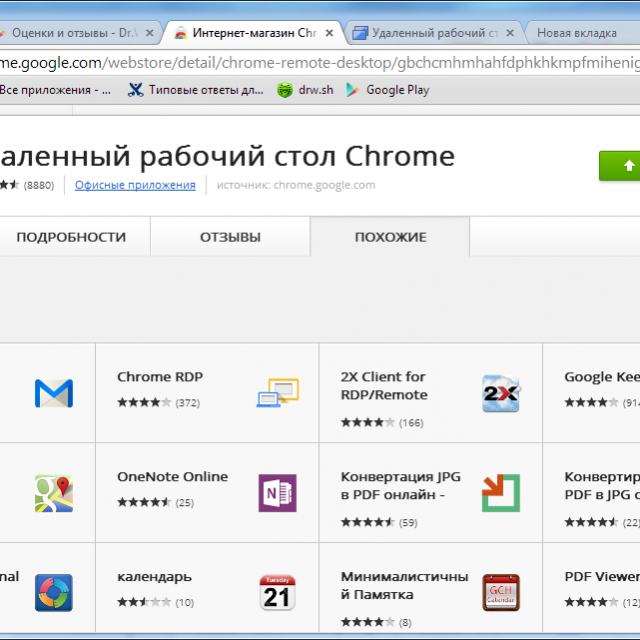
Task: Open the OneNote Online title
Action: tap(173, 477)
